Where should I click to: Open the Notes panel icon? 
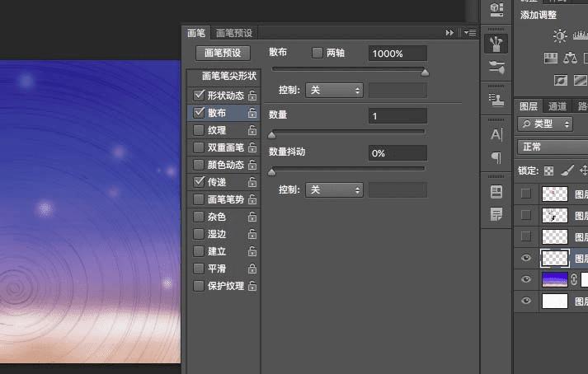click(x=496, y=214)
